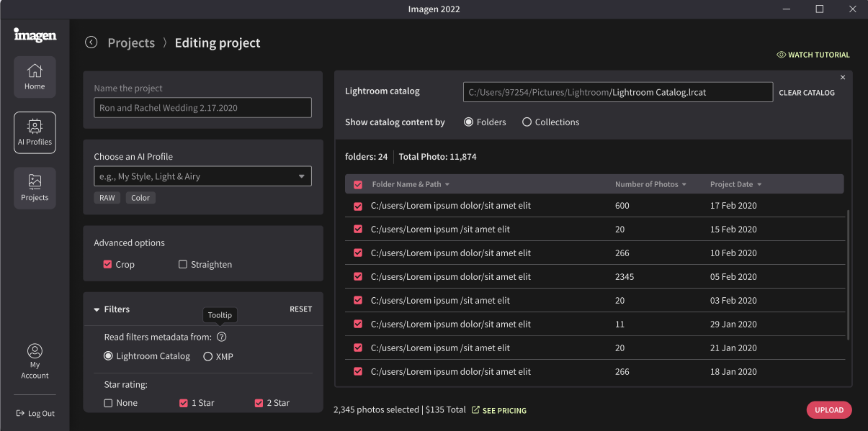Click the See Pricing external link icon

click(475, 410)
